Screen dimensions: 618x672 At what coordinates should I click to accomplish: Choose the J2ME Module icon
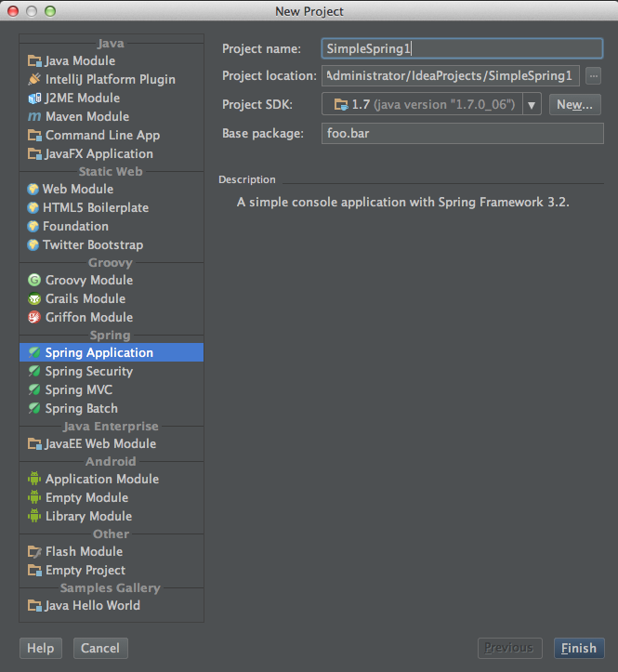point(34,99)
